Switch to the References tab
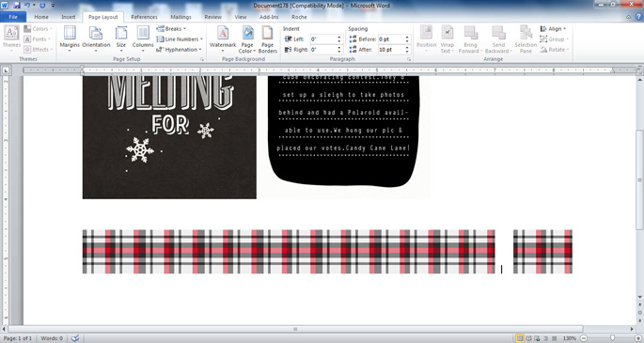The height and width of the screenshot is (343, 644). [144, 17]
